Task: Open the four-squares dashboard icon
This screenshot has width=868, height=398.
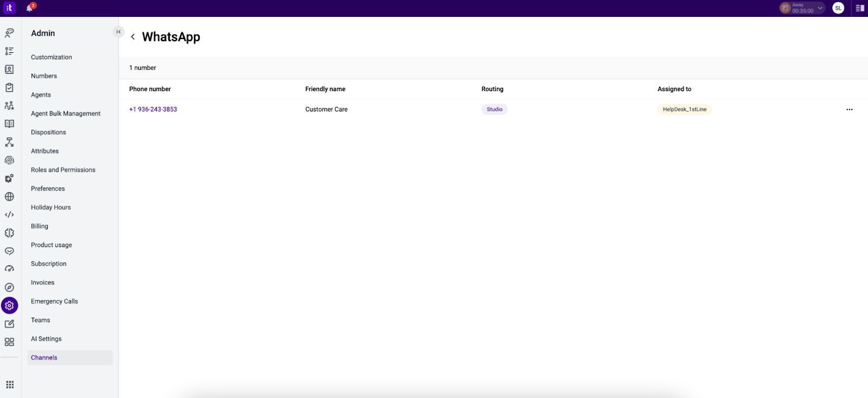Action: click(x=9, y=342)
